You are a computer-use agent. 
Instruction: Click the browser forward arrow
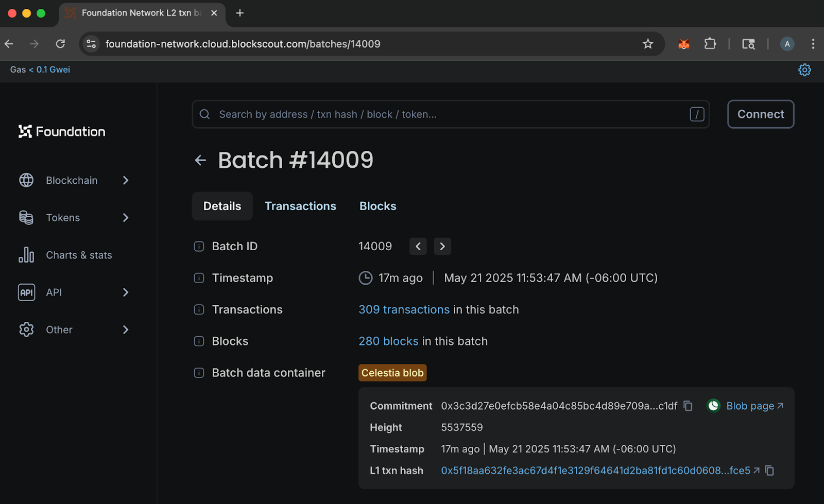[x=35, y=44]
